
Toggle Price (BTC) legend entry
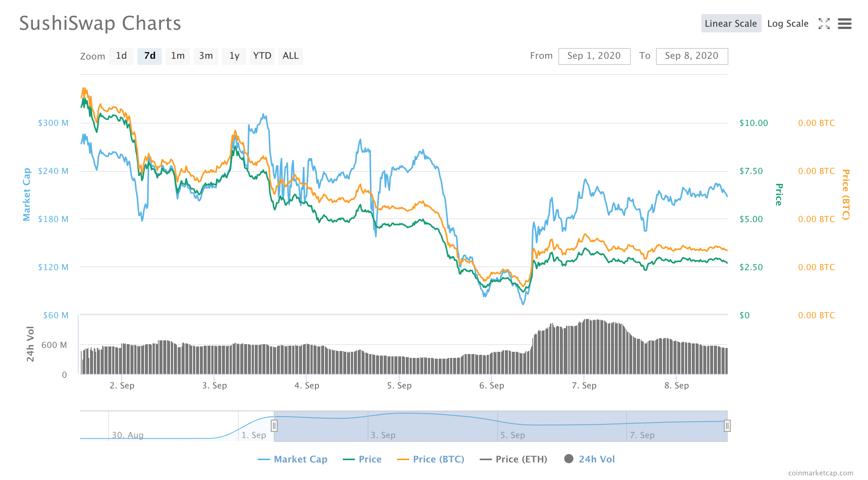438,459
